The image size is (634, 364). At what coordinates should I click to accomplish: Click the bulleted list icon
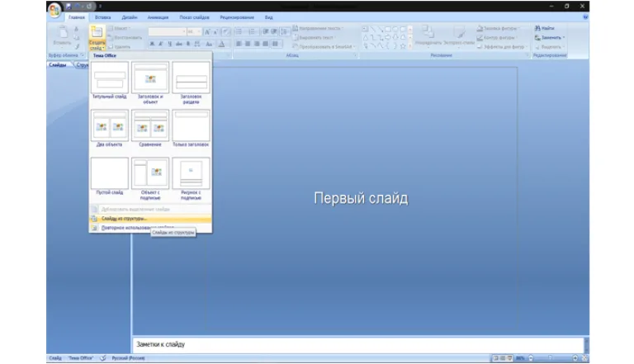click(239, 32)
